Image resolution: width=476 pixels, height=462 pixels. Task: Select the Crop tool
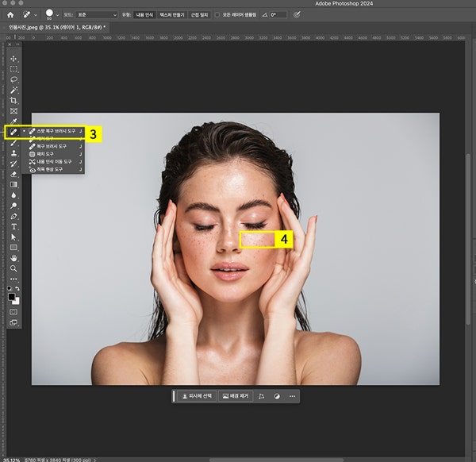point(14,101)
